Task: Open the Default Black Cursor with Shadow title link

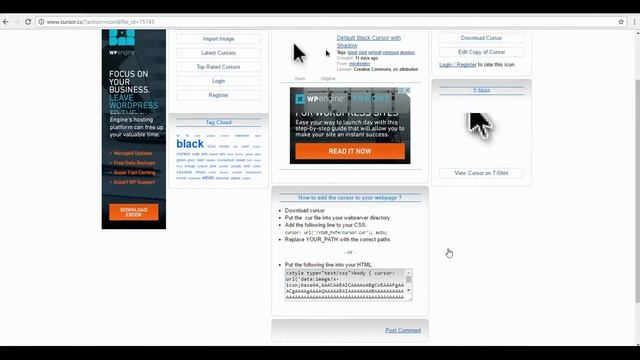Action: [x=369, y=42]
